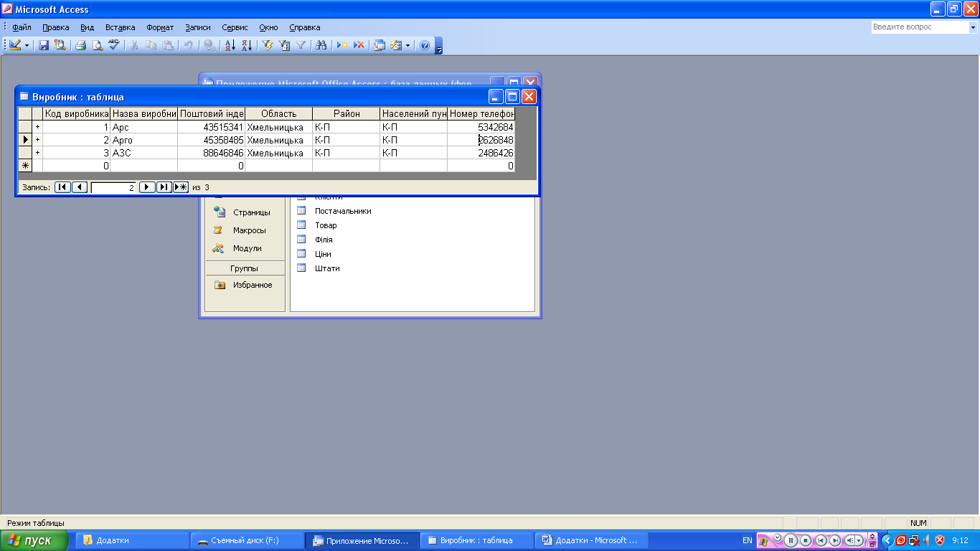The height and width of the screenshot is (551, 980).
Task: Click the Undo arrow icon
Action: click(188, 44)
